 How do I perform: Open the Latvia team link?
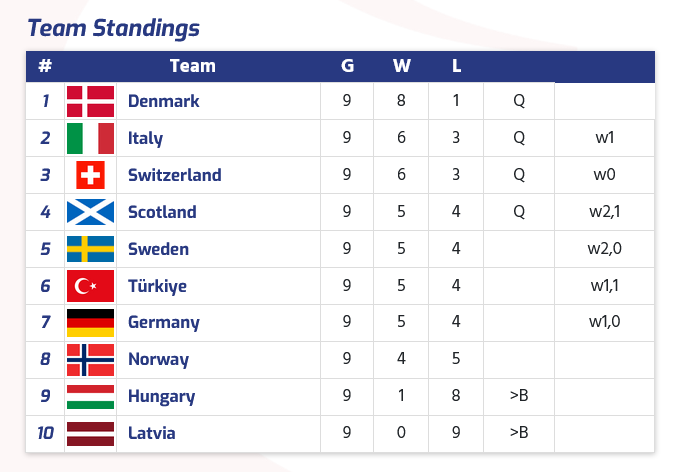(x=151, y=433)
